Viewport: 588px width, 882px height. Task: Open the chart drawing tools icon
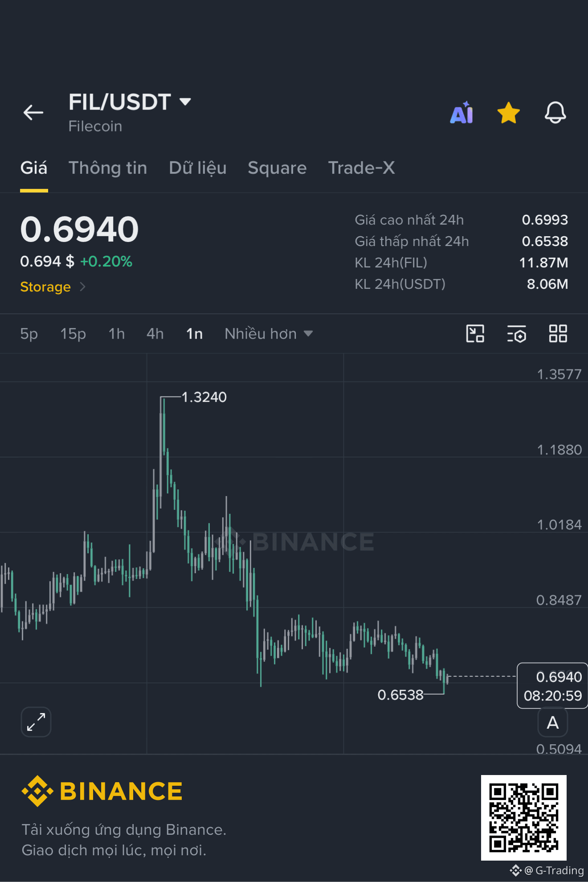[x=475, y=334]
